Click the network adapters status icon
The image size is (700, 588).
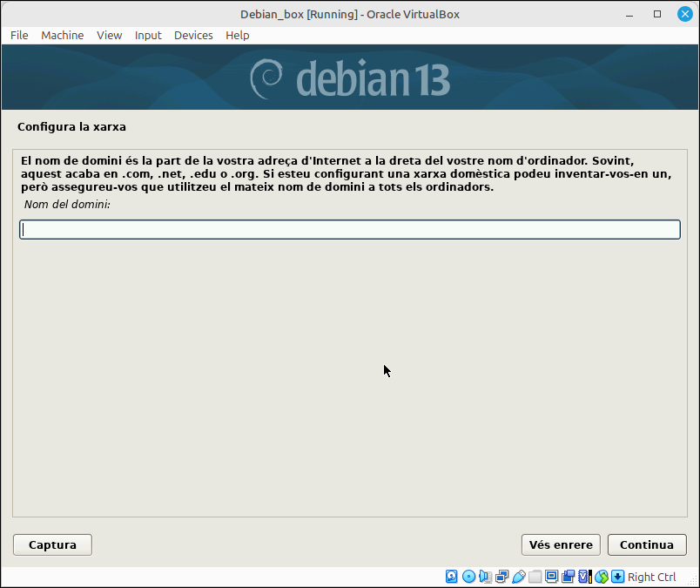coord(501,577)
